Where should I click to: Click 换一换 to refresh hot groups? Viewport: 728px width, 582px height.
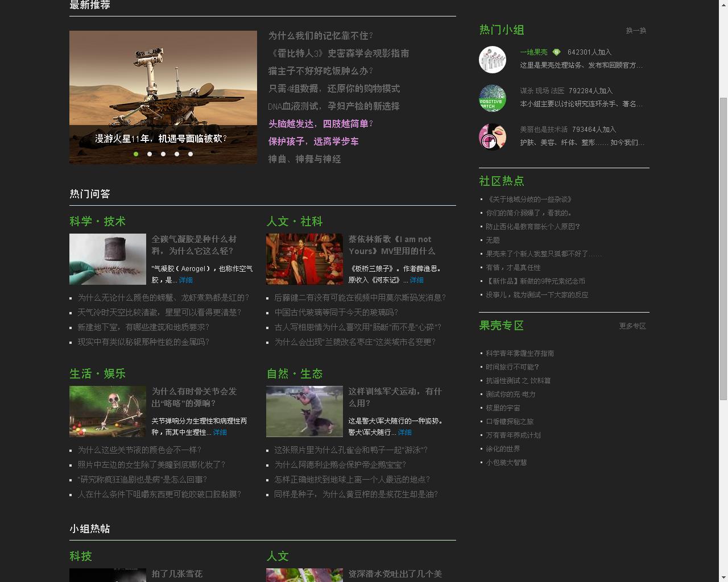coord(636,31)
